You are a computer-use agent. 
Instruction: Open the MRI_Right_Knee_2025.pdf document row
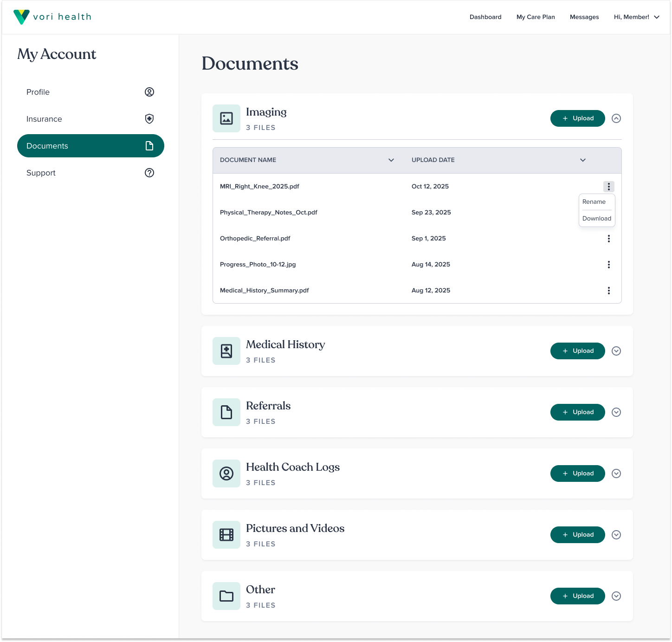point(259,187)
